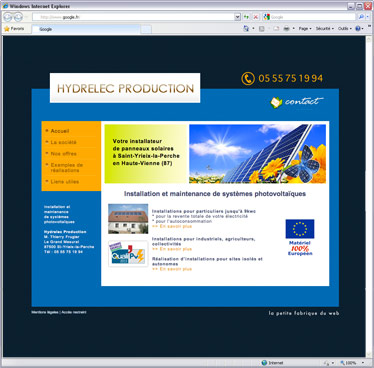374x368 pixels.
Task: Click the search magnifier icon
Action: tap(361, 17)
